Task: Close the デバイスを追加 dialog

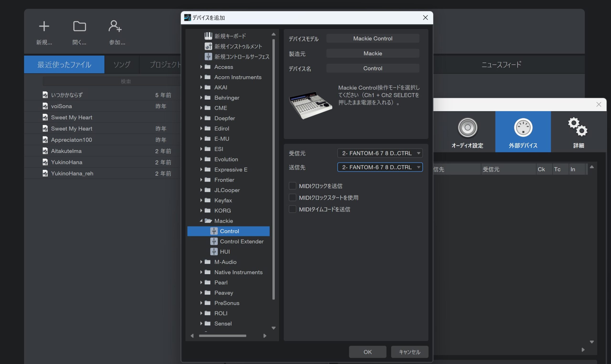Action: (x=426, y=18)
